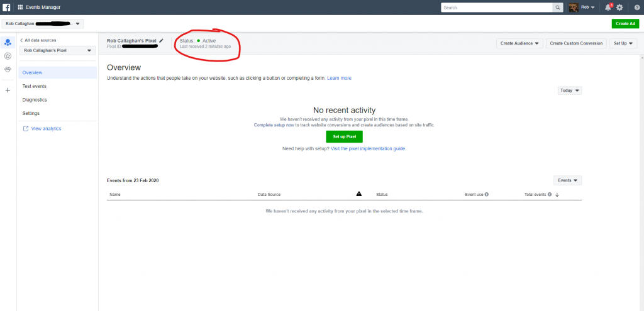
Task: Go back to All data sources
Action: 38,40
